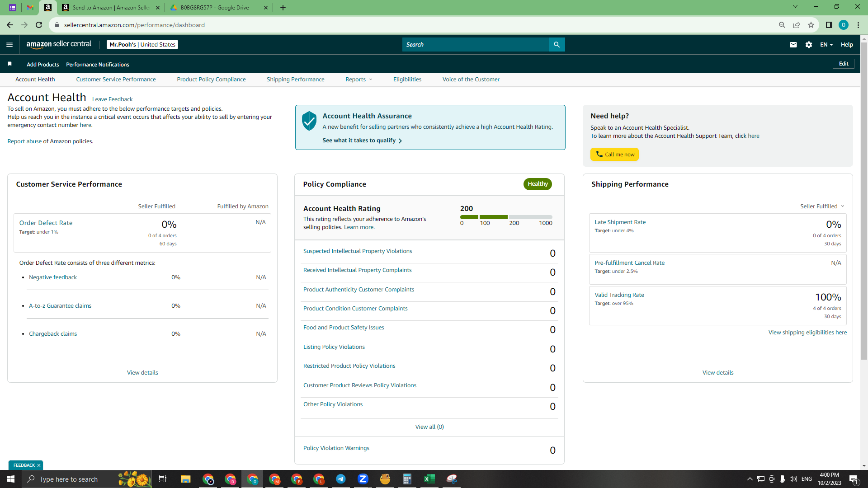Click the page vertical scrollbar
The width and height of the screenshot is (868, 488).
point(864,201)
